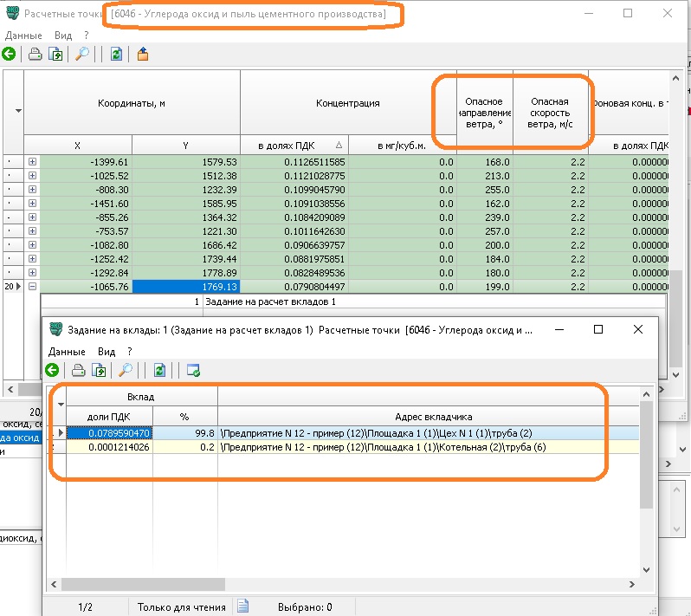This screenshot has height=616, width=691.
Task: Click the green back arrow in contributions window
Action: (x=53, y=371)
